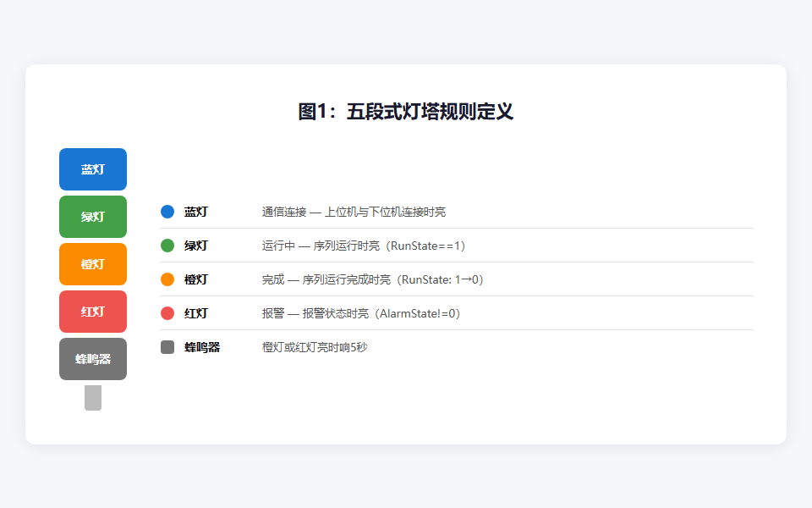
Task: Click the orange 橙灯 tower segment
Action: 93,264
